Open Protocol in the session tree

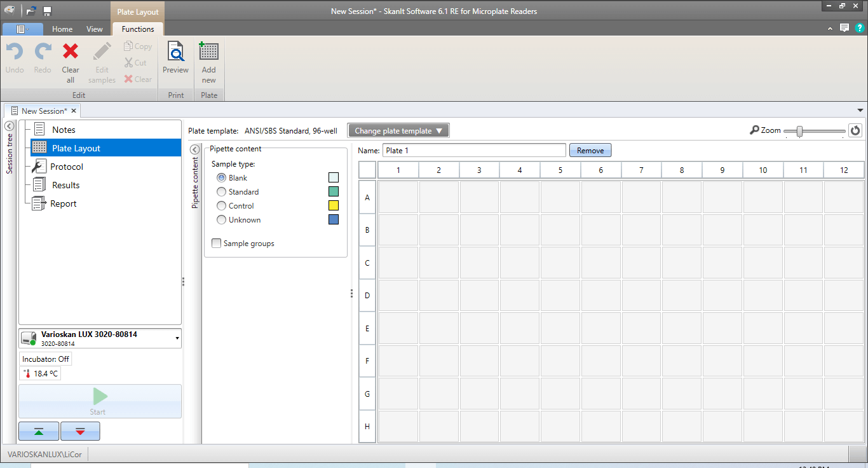(67, 167)
